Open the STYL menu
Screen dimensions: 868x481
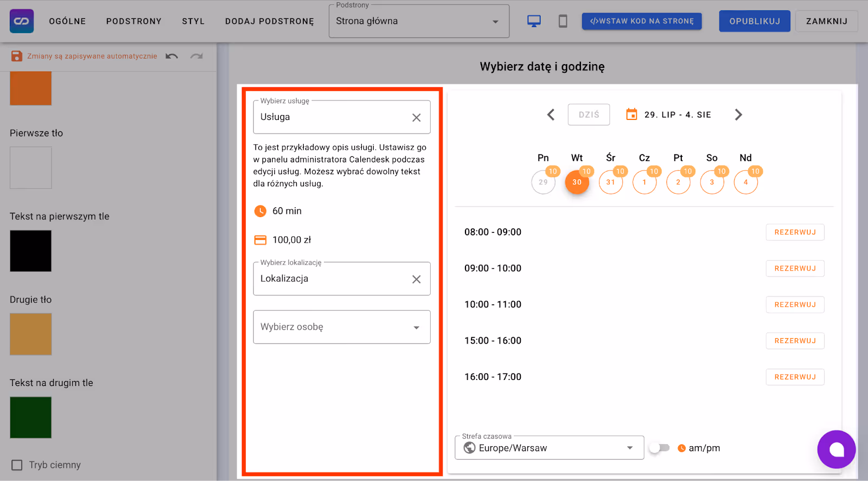[193, 21]
